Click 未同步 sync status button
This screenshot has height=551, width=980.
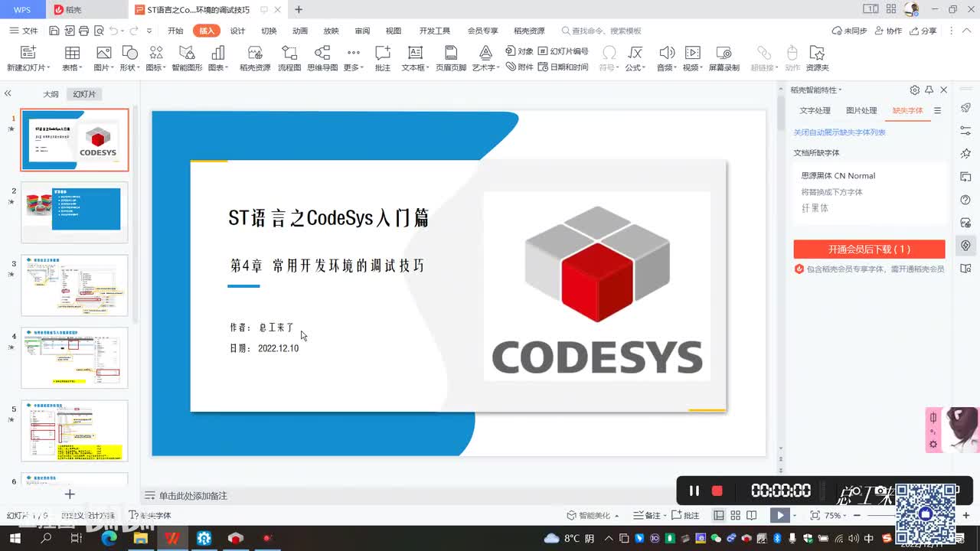(x=850, y=31)
